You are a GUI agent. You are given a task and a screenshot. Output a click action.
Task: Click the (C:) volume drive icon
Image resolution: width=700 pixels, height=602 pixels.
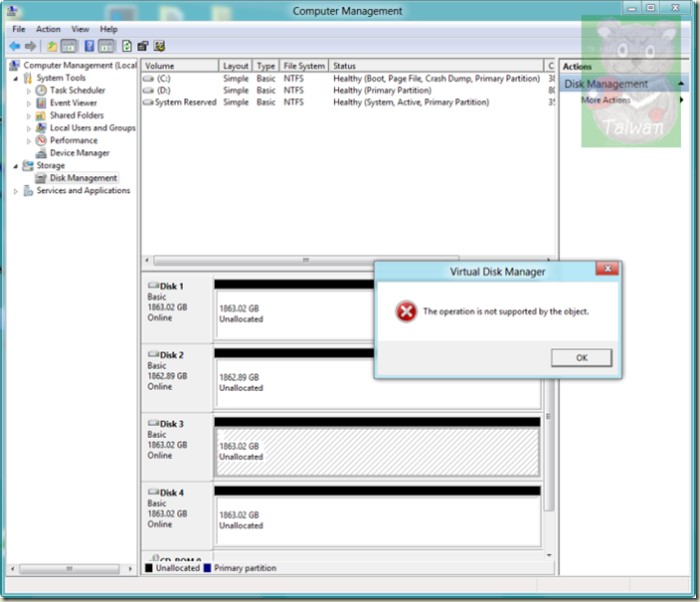[148, 79]
